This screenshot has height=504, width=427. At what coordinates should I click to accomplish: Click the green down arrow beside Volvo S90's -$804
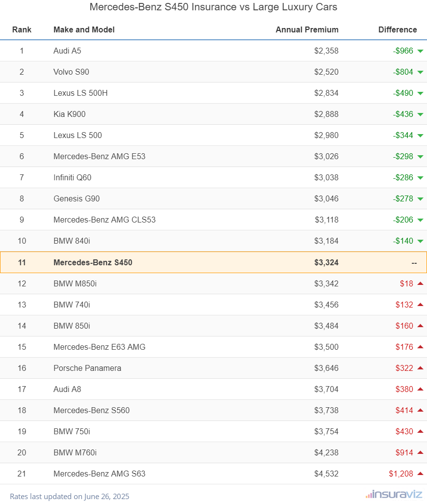click(420, 72)
